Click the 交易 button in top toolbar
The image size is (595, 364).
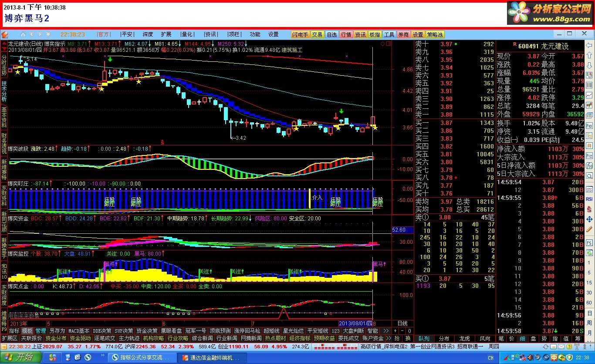318,34
